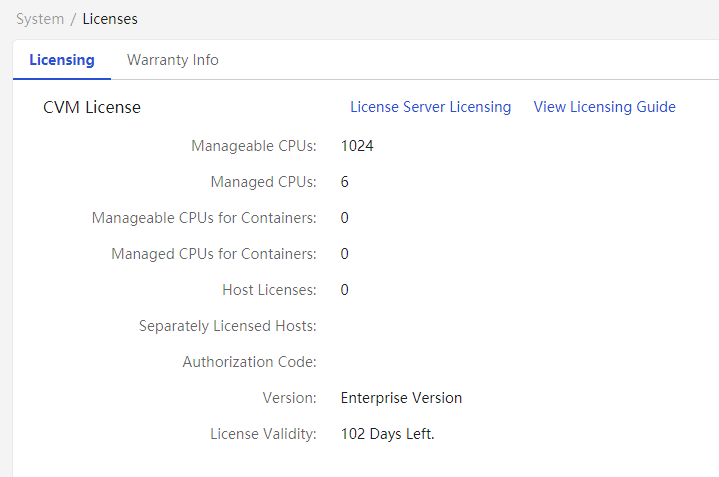
Task: Click the Authorization Code label
Action: point(249,362)
